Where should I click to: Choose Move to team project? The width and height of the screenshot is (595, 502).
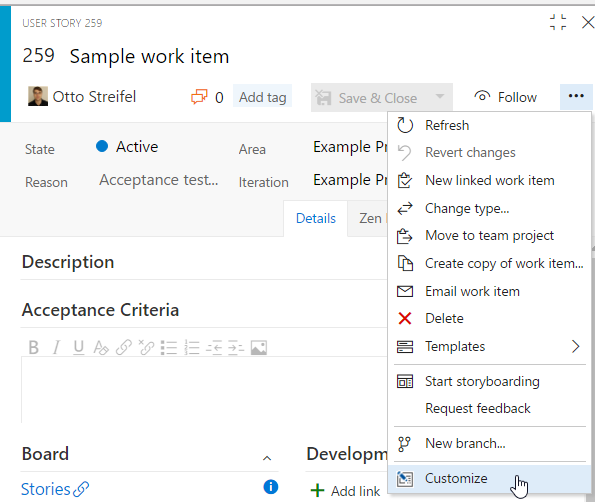click(490, 236)
